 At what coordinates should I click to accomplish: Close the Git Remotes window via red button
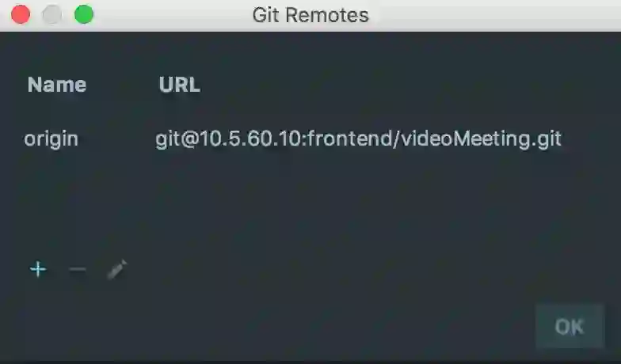coord(21,14)
